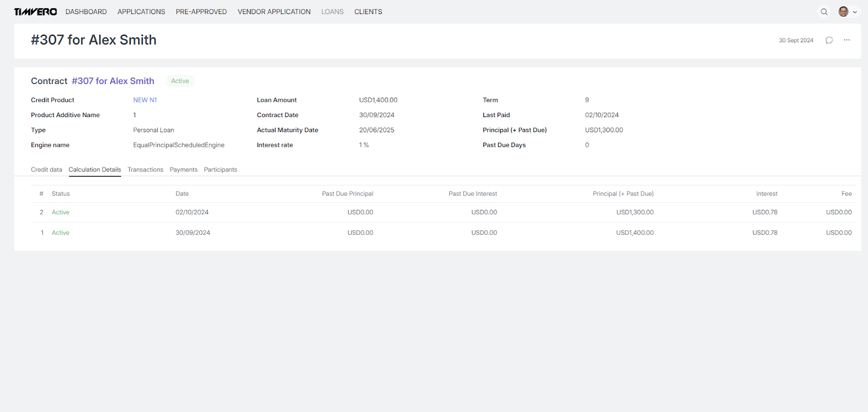
Task: Open the Applications menu
Action: tap(141, 12)
